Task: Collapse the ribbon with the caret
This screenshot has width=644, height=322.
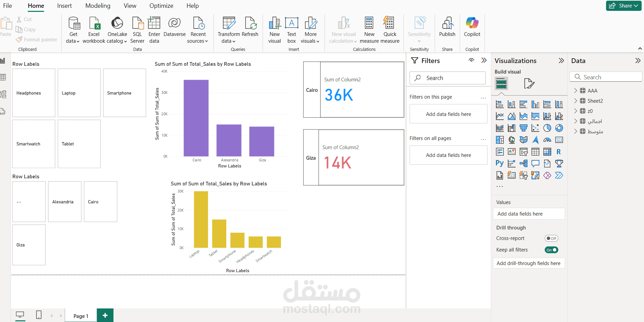Action: [640, 49]
